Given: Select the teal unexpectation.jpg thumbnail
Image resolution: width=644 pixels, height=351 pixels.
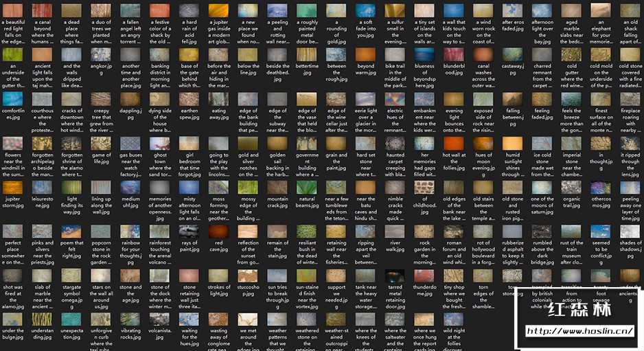Looking at the screenshot, I should tap(71, 319).
